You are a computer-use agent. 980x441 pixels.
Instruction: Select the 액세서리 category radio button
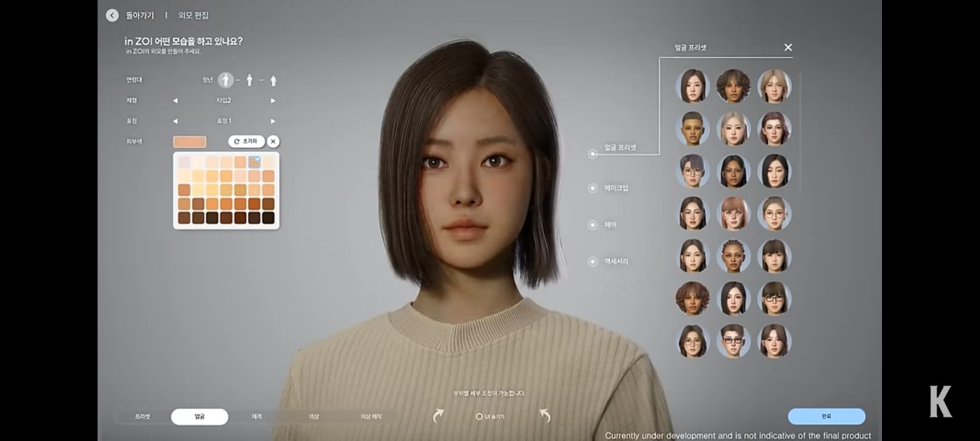(592, 260)
